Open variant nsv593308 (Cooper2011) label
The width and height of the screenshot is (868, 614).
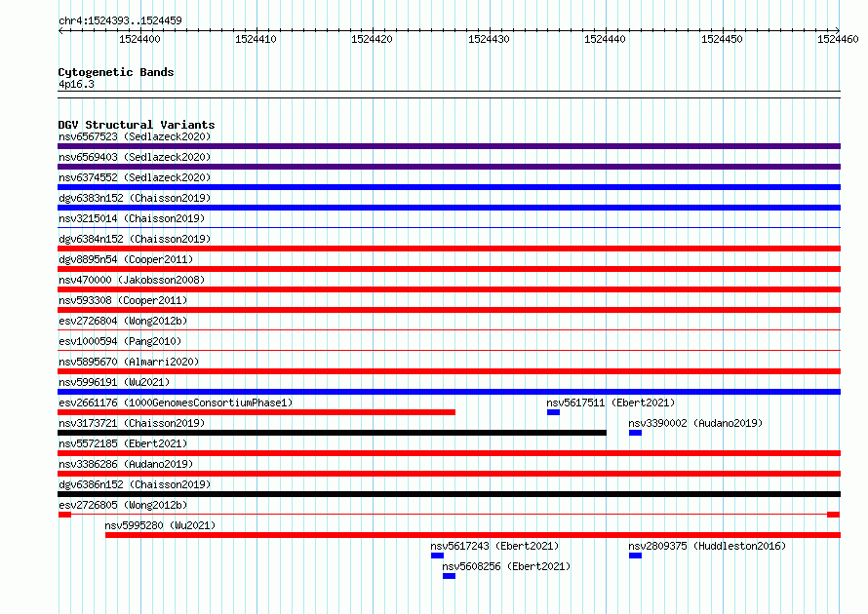[123, 300]
